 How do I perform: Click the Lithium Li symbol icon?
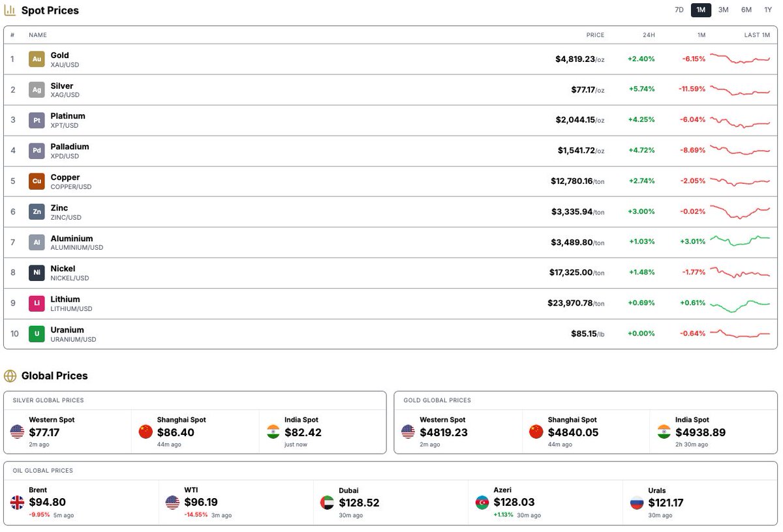click(37, 304)
